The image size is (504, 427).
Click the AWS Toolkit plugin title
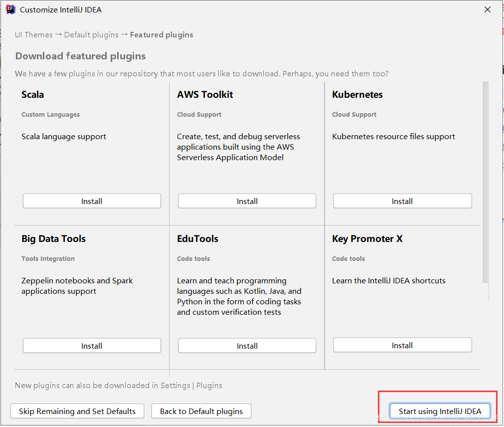click(205, 95)
